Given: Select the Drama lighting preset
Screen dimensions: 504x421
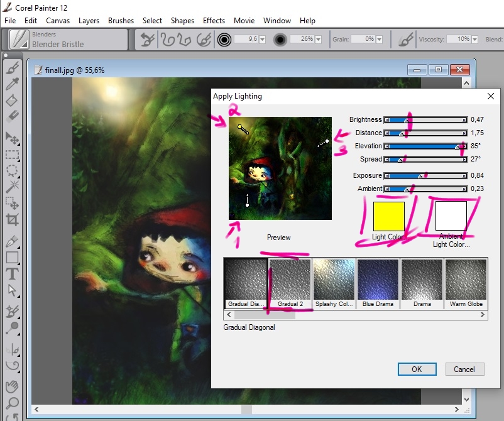Looking at the screenshot, I should [x=422, y=283].
